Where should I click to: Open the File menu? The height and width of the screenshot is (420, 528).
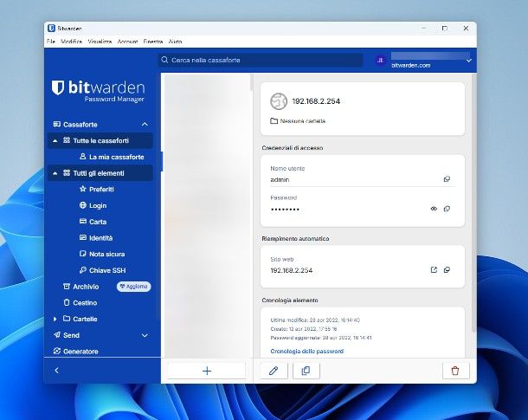[51, 42]
